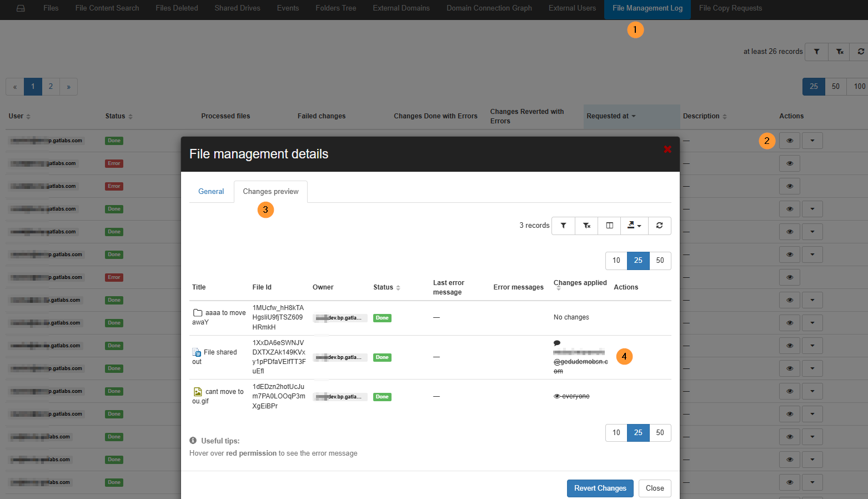The image size is (868, 499).
Task: Click the eye icon in the first log row
Action: [x=789, y=141]
